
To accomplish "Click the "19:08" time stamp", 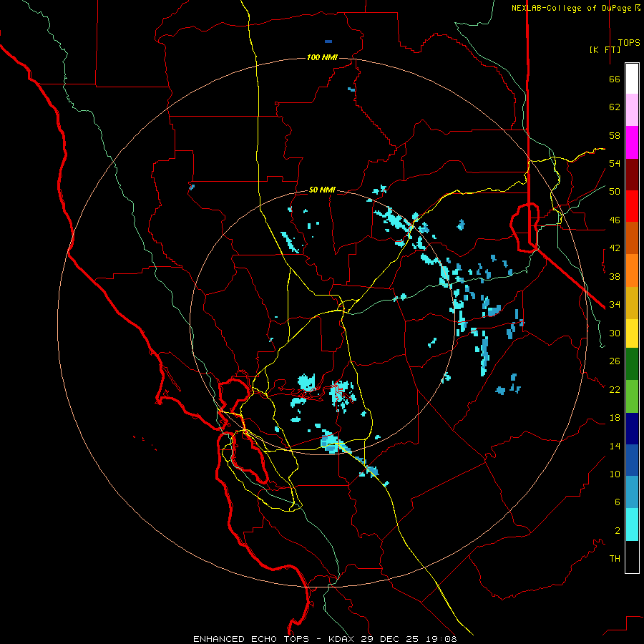I will point(440,639).
